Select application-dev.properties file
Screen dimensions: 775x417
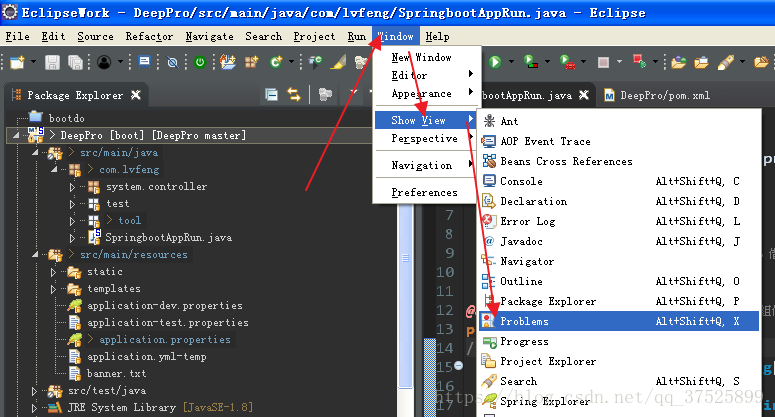tap(165, 306)
